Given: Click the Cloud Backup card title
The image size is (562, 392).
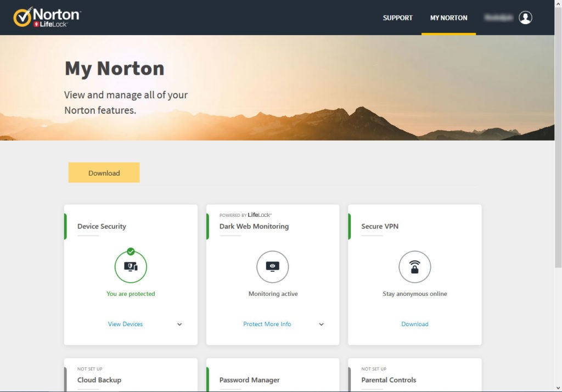Looking at the screenshot, I should pyautogui.click(x=99, y=380).
